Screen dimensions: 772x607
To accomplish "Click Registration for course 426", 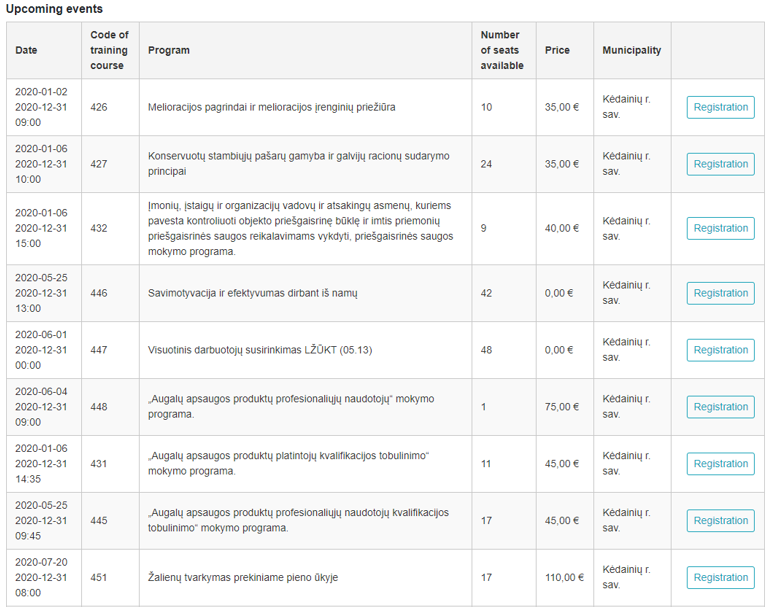I will point(720,107).
